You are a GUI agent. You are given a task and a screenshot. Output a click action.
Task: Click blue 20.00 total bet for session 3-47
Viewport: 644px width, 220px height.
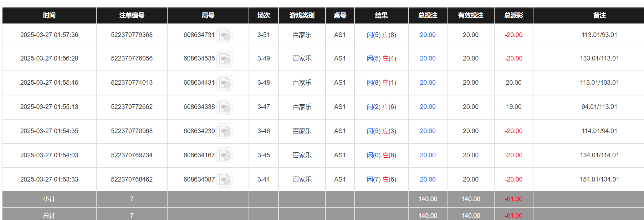pos(428,107)
